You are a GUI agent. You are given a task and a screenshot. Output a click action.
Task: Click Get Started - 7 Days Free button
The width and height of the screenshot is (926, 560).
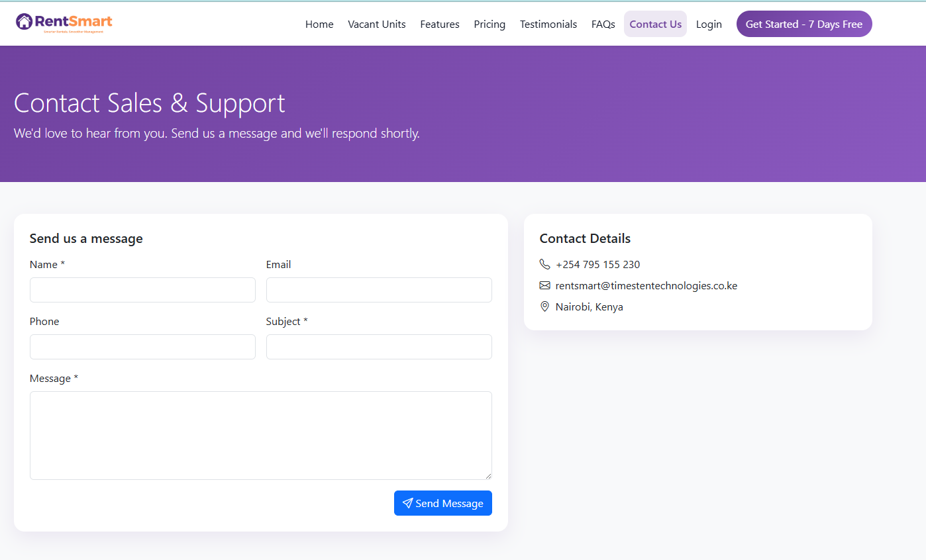tap(804, 24)
